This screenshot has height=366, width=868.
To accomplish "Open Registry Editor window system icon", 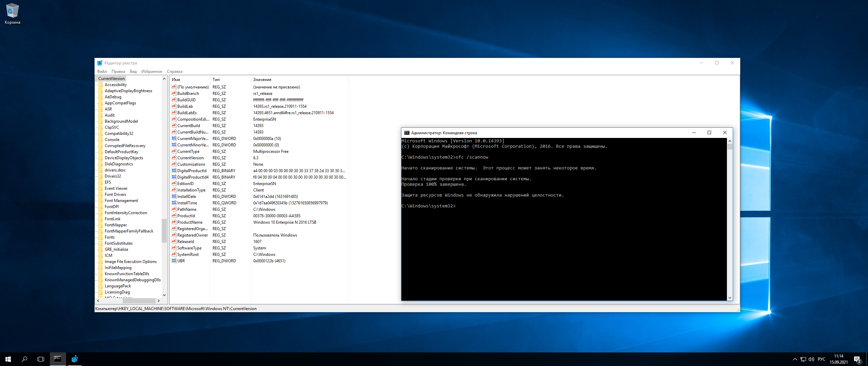I will pyautogui.click(x=100, y=63).
